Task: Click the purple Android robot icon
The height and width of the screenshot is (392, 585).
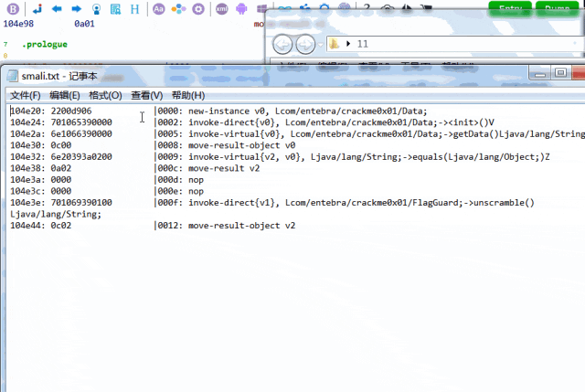Action: [x=241, y=9]
